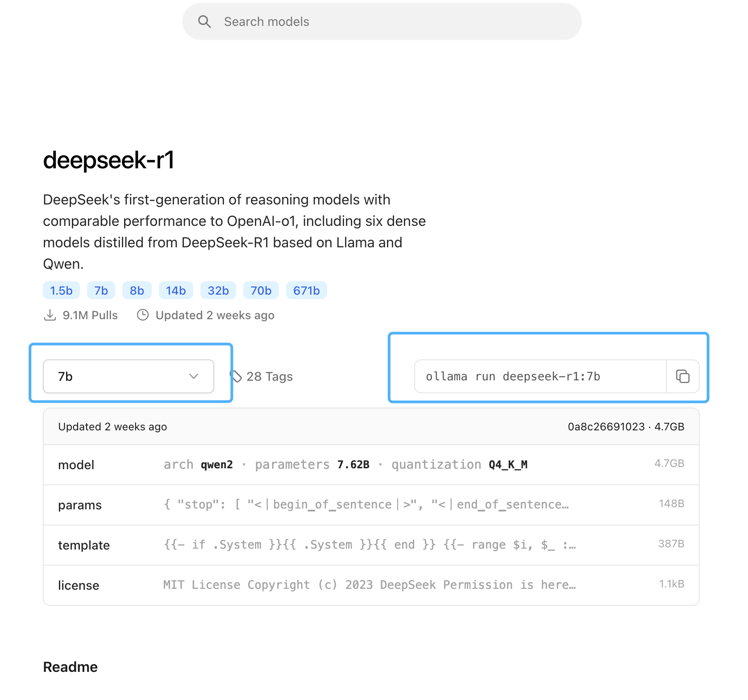Click the Search models input field
Screen dimensions: 748x700
[382, 21]
